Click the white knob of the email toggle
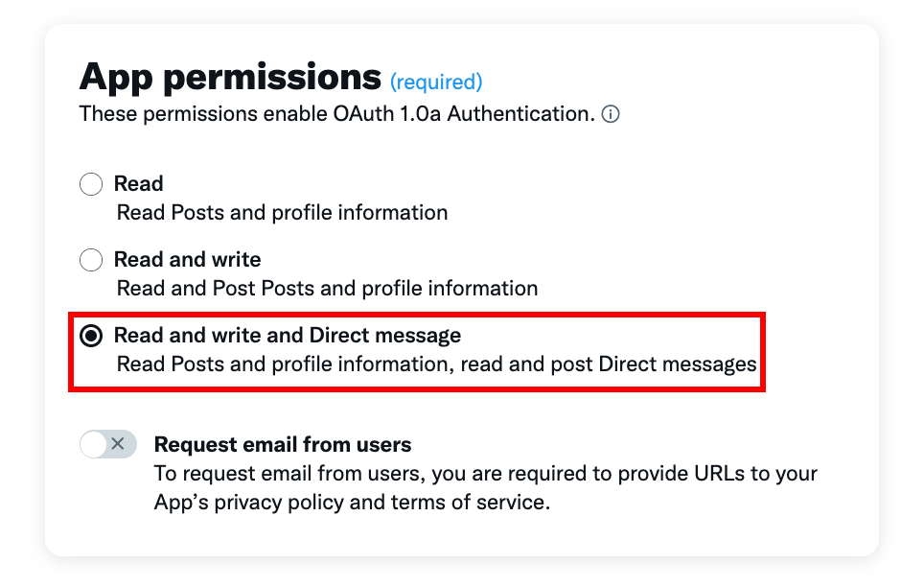This screenshot has height=587, width=924. tap(93, 444)
